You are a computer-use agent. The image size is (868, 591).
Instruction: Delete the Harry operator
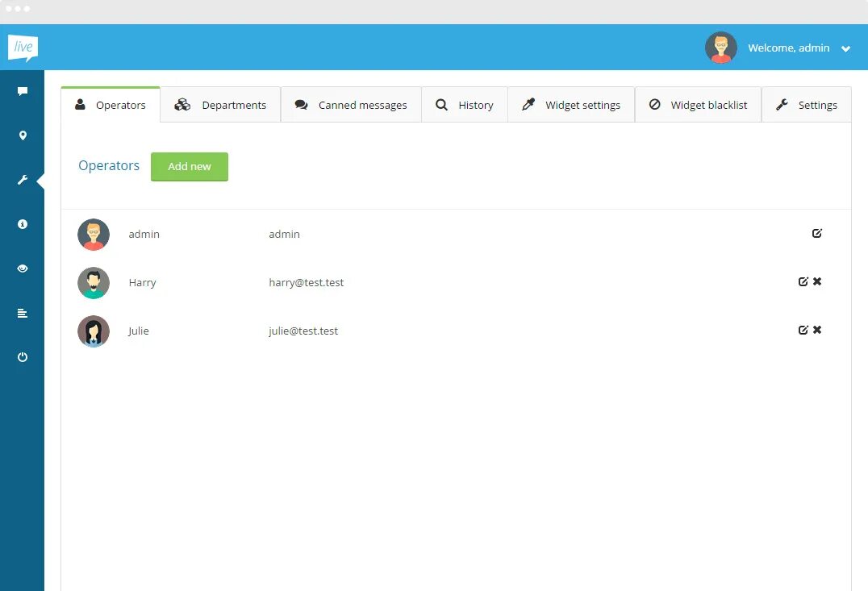817,281
